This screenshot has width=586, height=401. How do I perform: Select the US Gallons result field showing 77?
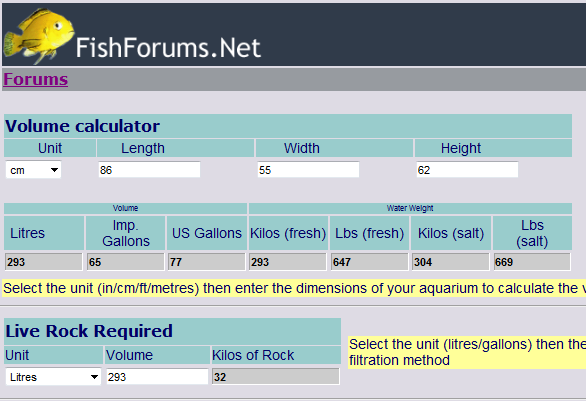point(207,262)
